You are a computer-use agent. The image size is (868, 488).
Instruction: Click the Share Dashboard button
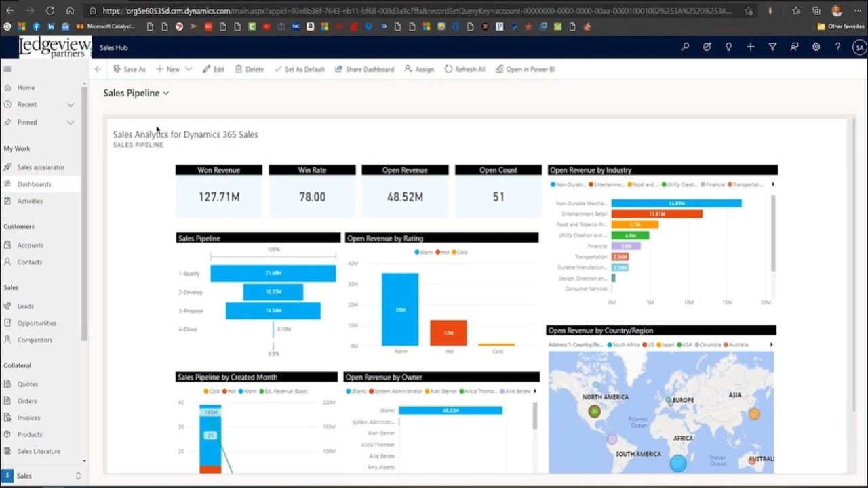[x=364, y=69]
